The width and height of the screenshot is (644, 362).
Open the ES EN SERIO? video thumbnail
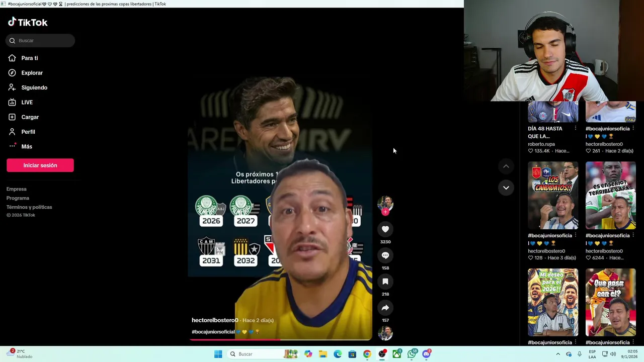[x=611, y=196]
